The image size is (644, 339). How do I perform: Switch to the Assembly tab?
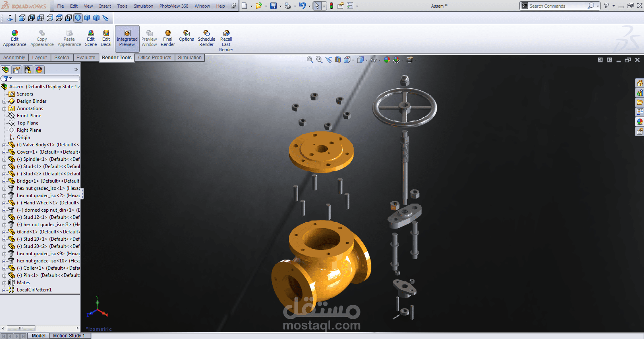coord(14,58)
